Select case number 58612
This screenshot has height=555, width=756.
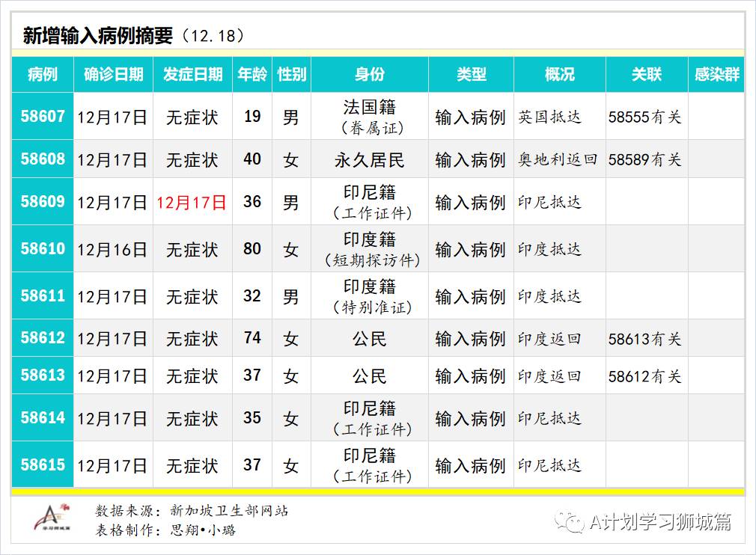tap(42, 338)
